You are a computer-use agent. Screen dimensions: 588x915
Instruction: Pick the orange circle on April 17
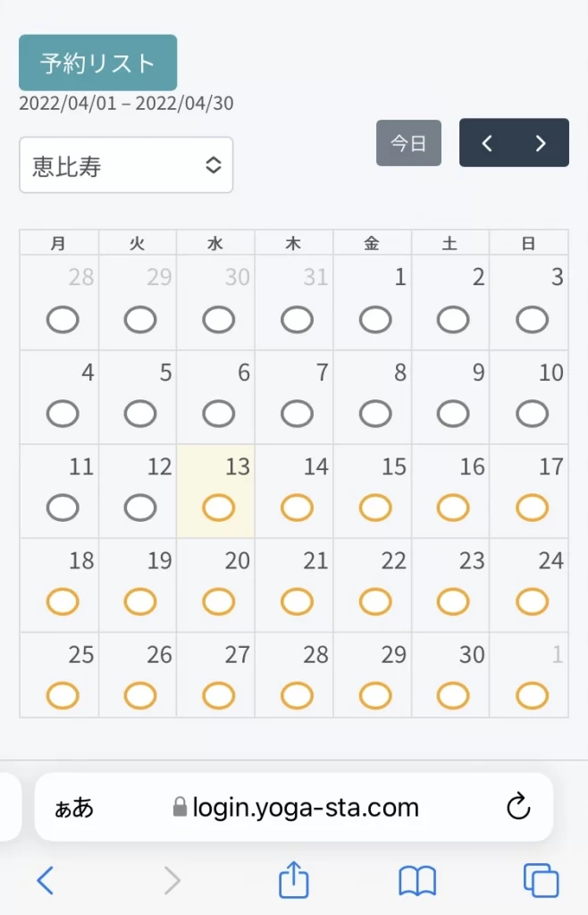532,508
